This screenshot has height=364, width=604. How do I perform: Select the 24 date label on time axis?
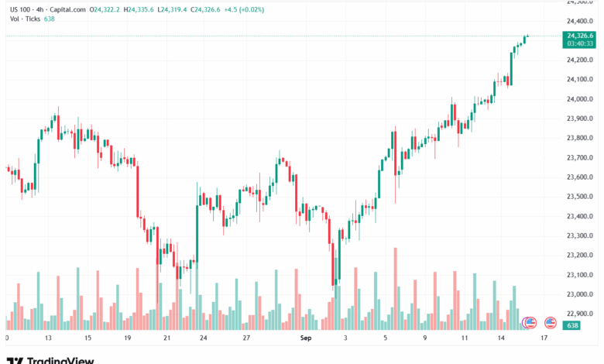pyautogui.click(x=204, y=338)
